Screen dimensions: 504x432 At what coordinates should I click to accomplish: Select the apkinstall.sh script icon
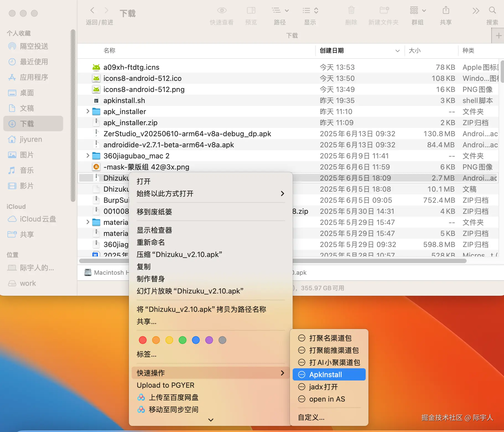click(x=96, y=101)
